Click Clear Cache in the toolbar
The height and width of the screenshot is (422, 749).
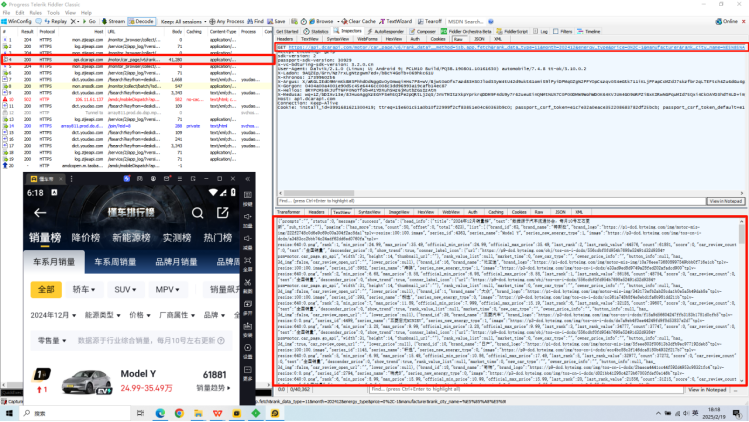[358, 22]
